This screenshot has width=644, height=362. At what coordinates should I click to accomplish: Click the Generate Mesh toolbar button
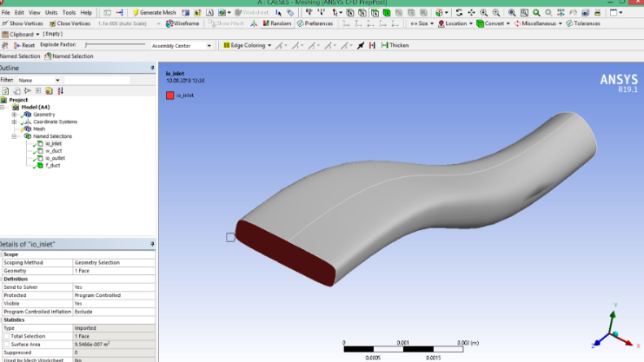[x=155, y=13]
